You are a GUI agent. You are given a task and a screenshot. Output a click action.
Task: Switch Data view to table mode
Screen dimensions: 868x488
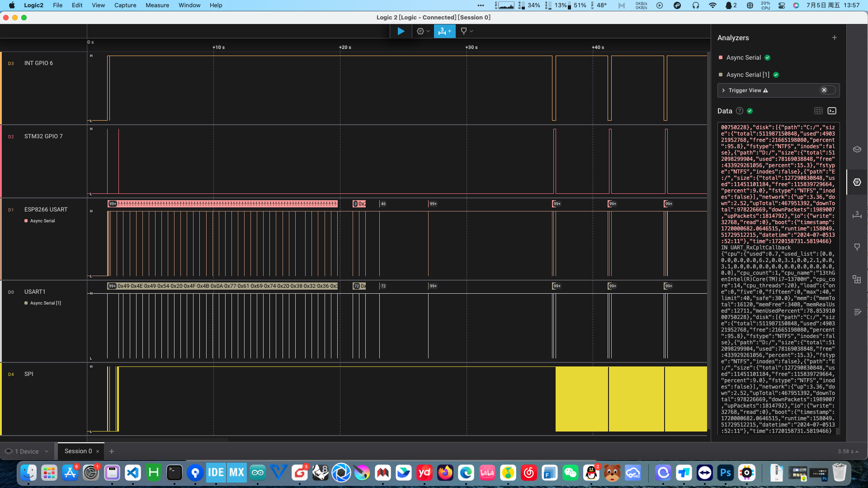[818, 111]
